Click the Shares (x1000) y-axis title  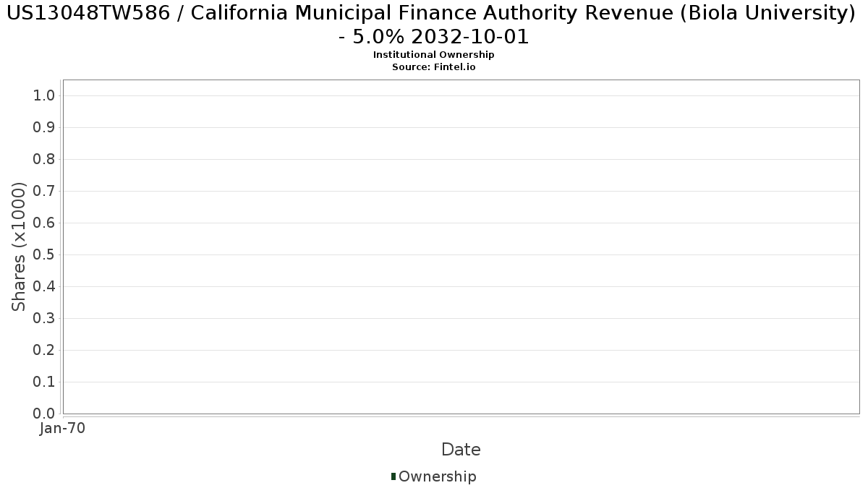(19, 247)
